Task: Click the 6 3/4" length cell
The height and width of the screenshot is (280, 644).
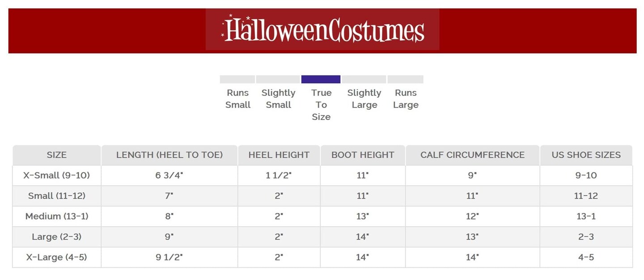Action: coord(169,176)
